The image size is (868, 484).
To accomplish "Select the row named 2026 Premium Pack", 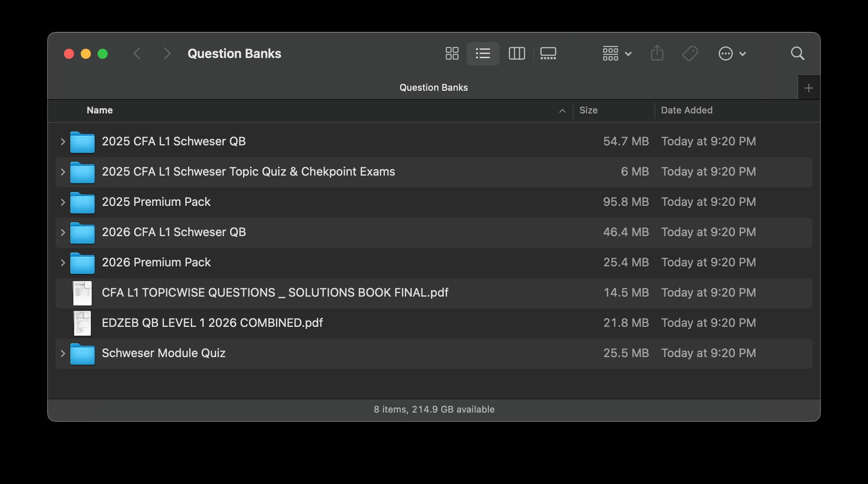I will [434, 263].
